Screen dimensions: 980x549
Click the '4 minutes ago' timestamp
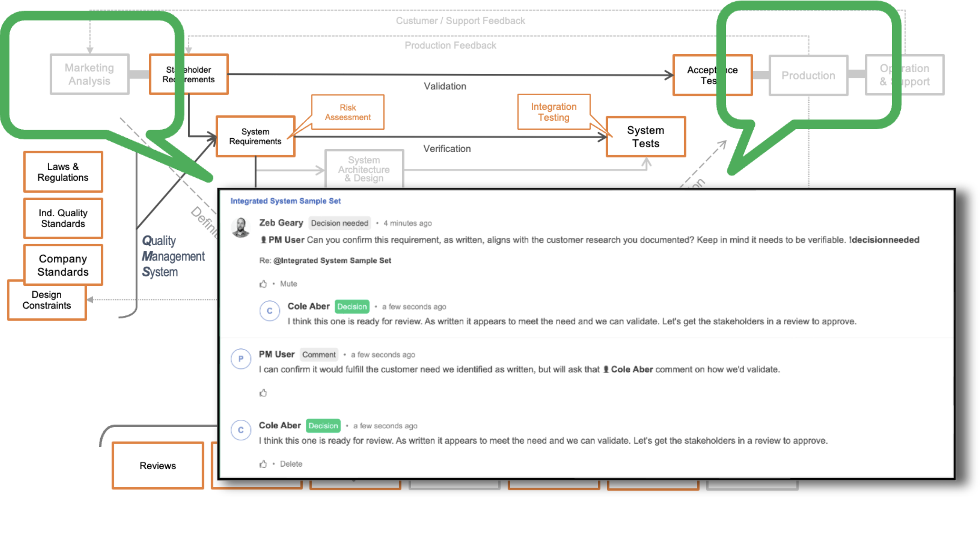[x=407, y=223]
